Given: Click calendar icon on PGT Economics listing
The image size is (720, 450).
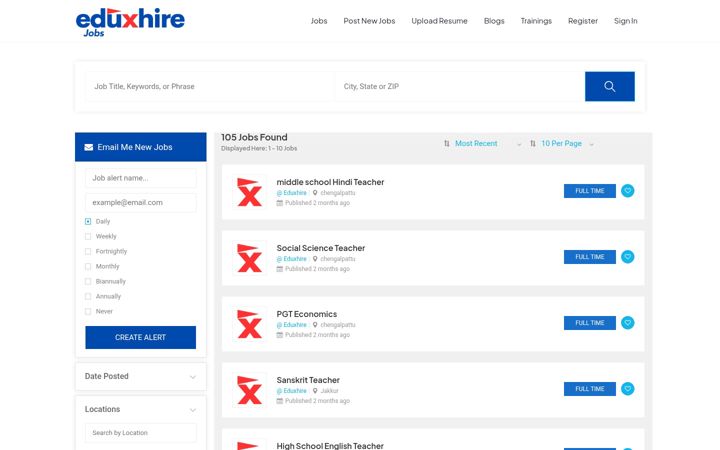Looking at the screenshot, I should tap(279, 335).
